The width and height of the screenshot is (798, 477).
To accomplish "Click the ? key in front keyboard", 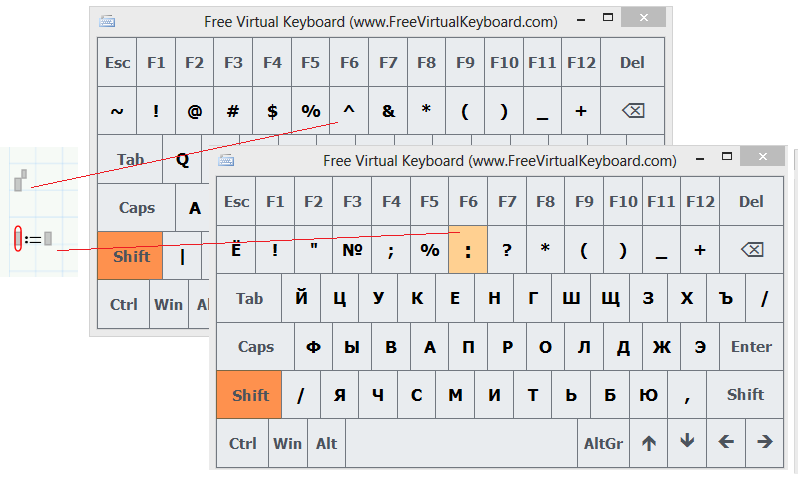I will 506,250.
